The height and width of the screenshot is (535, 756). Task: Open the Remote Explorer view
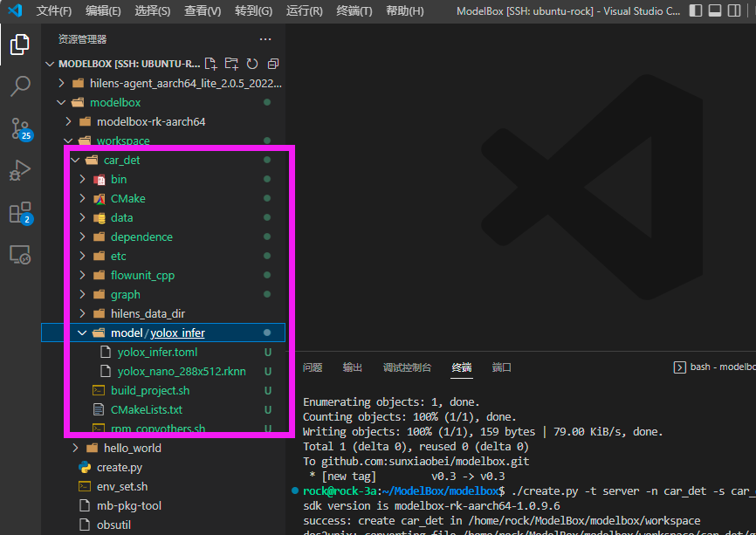[20, 255]
